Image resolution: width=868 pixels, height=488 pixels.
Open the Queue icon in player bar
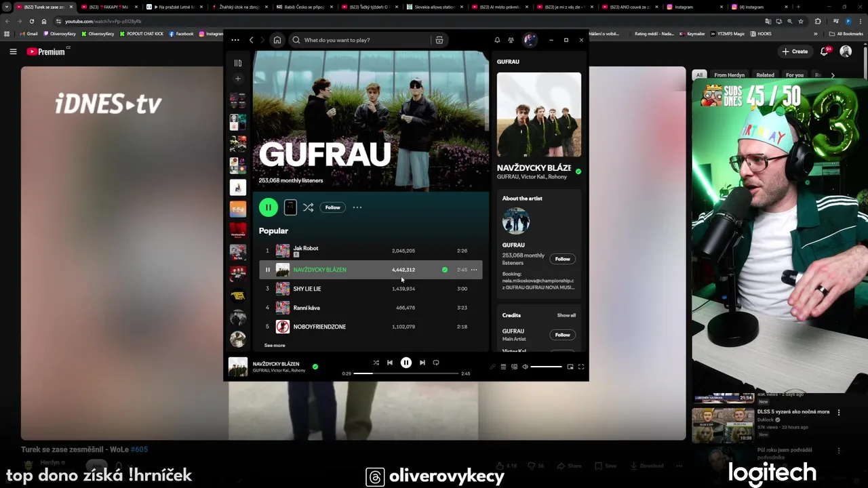503,367
